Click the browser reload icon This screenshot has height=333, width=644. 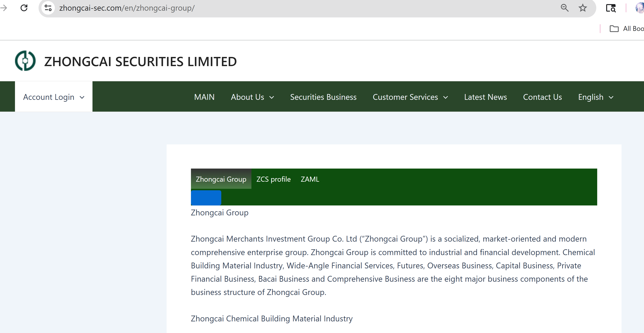(24, 8)
